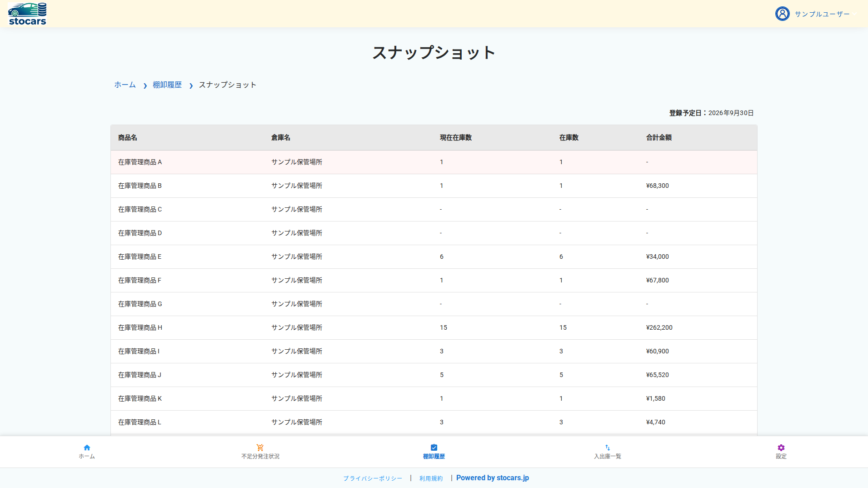Click the home icon in bottom navigation

click(x=87, y=448)
